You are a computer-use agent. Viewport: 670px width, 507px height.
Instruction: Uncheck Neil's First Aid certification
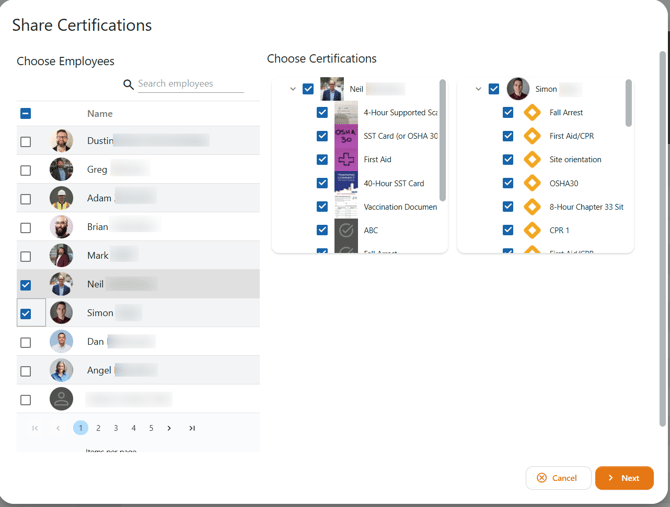322,159
